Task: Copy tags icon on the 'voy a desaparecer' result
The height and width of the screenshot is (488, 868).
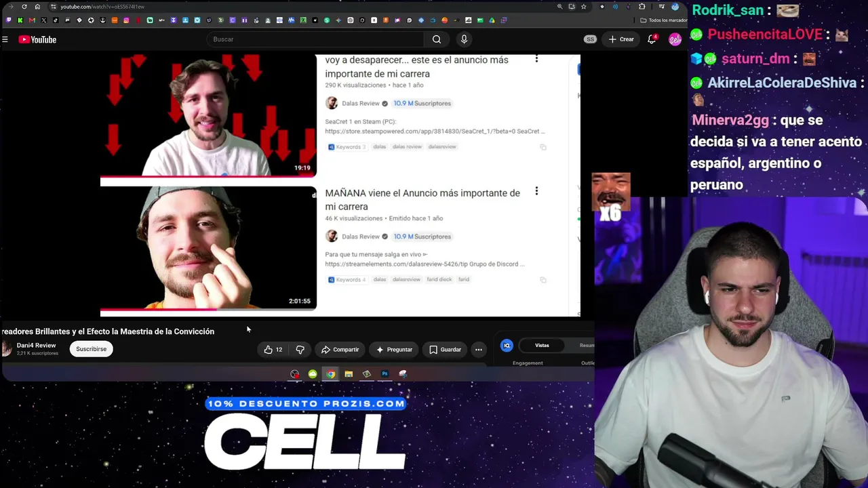Action: (x=543, y=147)
